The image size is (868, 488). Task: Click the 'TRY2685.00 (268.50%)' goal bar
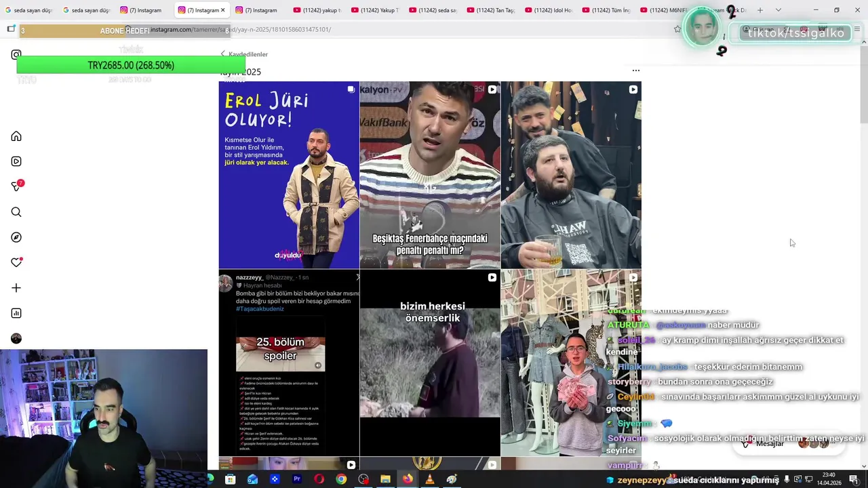point(131,65)
